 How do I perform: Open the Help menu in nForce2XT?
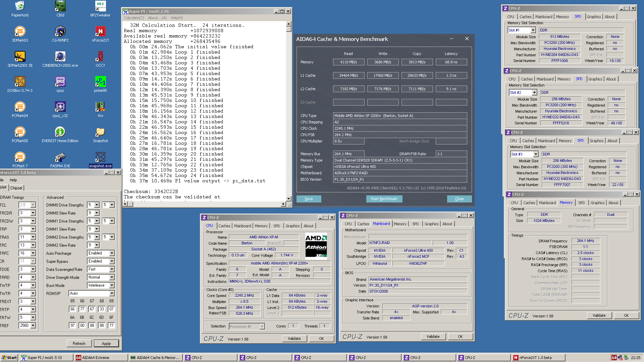point(13,180)
